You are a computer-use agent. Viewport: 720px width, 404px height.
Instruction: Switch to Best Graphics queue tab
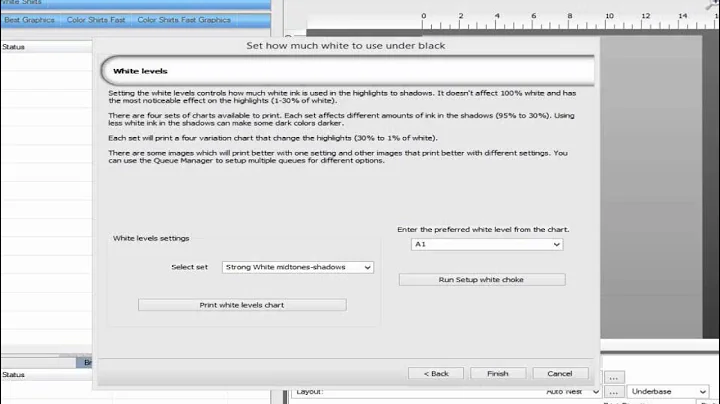click(x=30, y=20)
